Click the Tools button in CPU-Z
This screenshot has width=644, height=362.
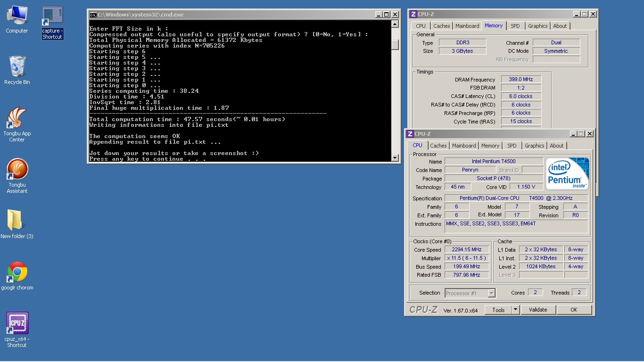tap(498, 310)
